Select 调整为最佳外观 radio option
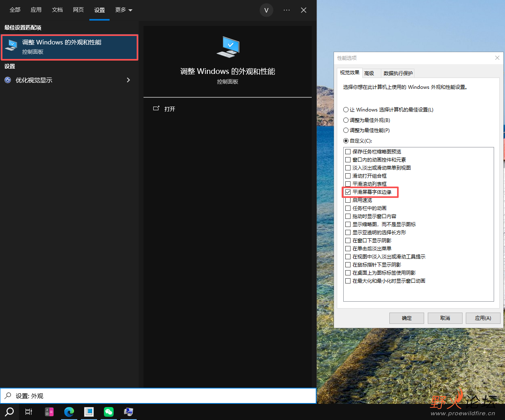 pos(346,120)
